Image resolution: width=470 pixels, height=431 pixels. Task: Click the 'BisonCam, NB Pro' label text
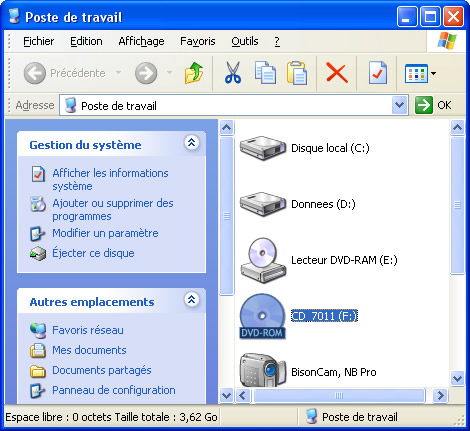[x=334, y=372]
